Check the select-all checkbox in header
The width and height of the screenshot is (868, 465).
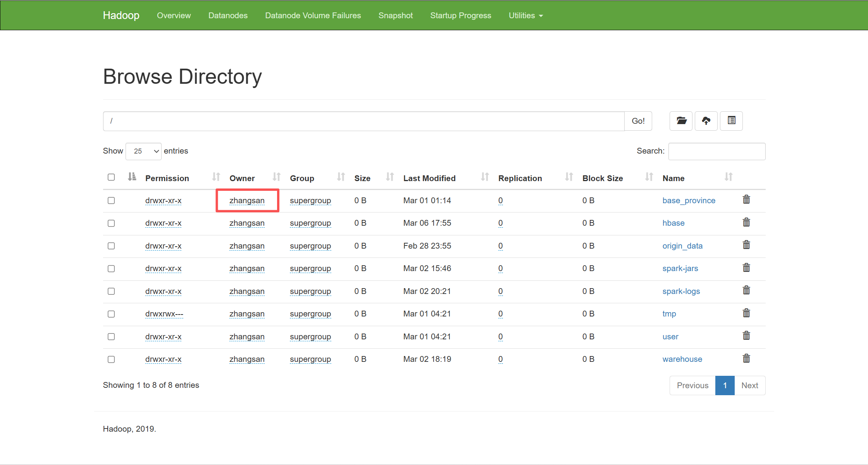111,177
